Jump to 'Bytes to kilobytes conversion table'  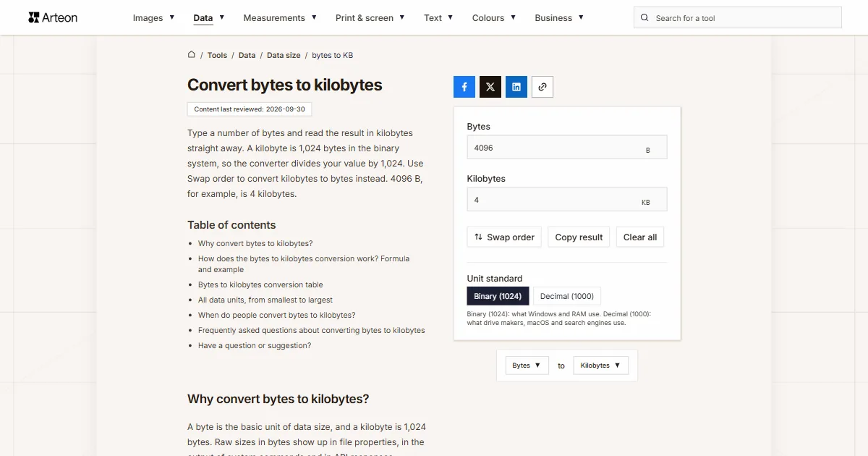pos(260,285)
